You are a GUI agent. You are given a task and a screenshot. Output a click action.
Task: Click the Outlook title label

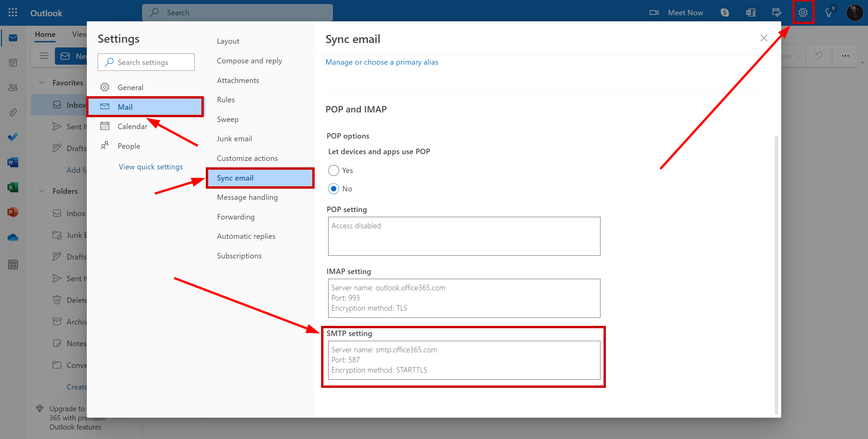point(46,13)
